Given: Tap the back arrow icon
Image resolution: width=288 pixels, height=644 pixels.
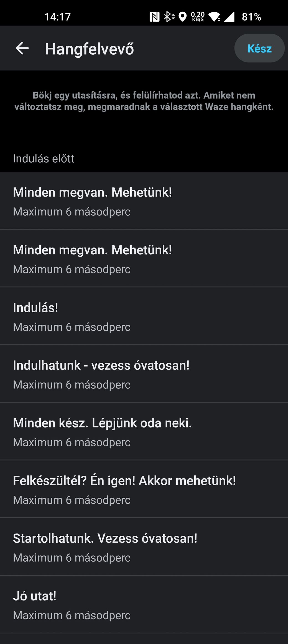Looking at the screenshot, I should tap(22, 48).
